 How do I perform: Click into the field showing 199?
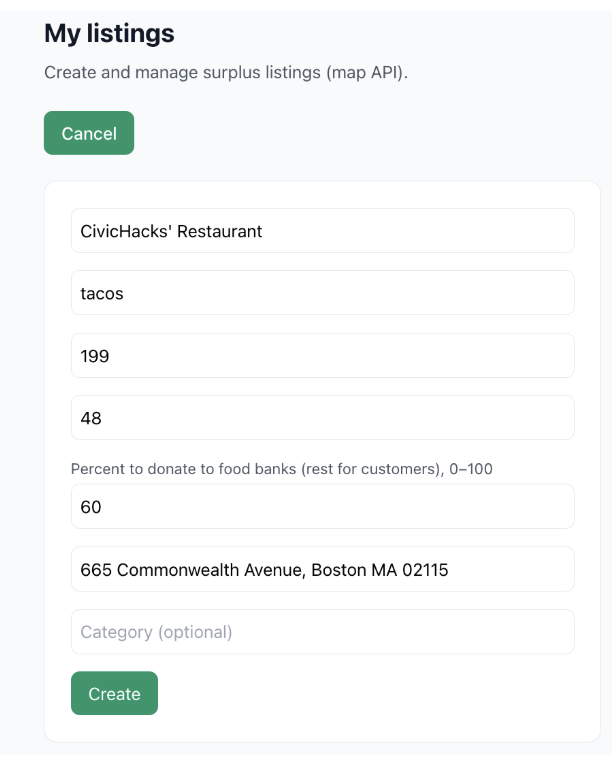[x=323, y=356]
